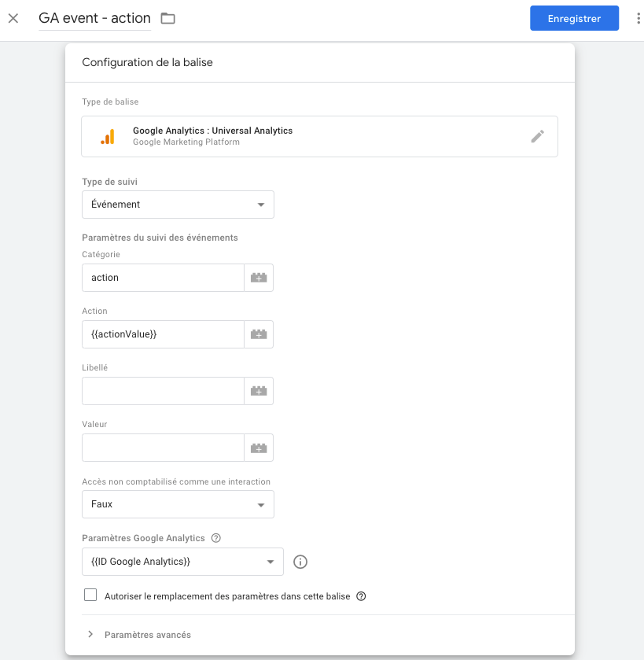Click the info icon next to ID Google Analytics
Screen dimensions: 644x660
point(300,562)
